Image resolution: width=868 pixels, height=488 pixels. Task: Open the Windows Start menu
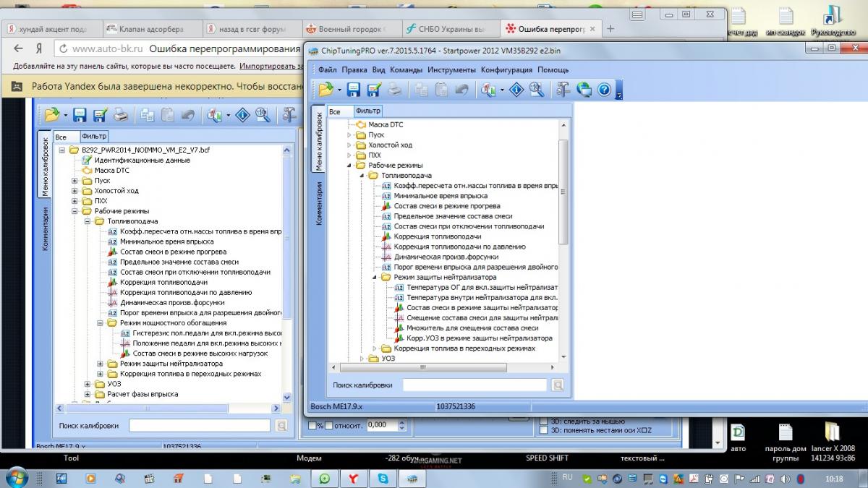tap(16, 476)
